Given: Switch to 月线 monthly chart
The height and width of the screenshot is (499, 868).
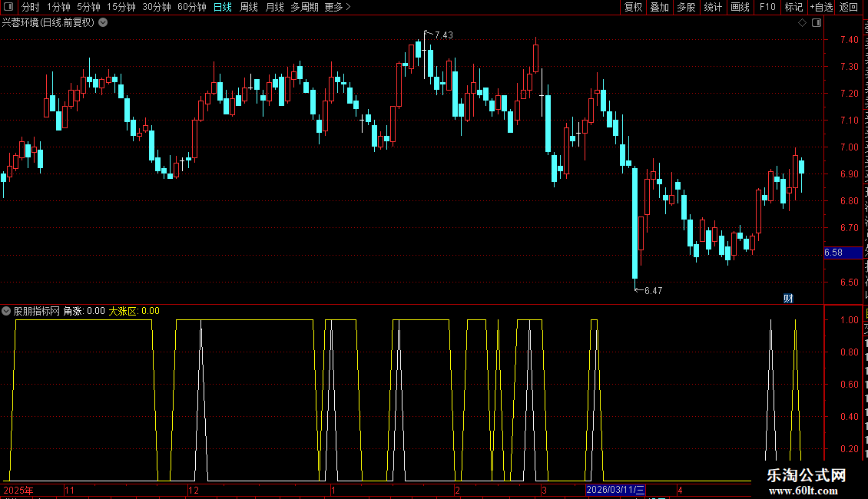Looking at the screenshot, I should (274, 7).
